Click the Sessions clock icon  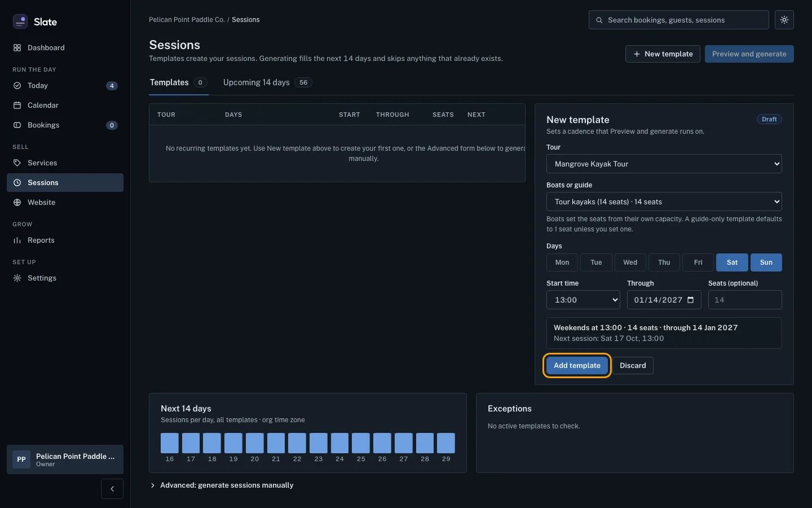coord(17,183)
